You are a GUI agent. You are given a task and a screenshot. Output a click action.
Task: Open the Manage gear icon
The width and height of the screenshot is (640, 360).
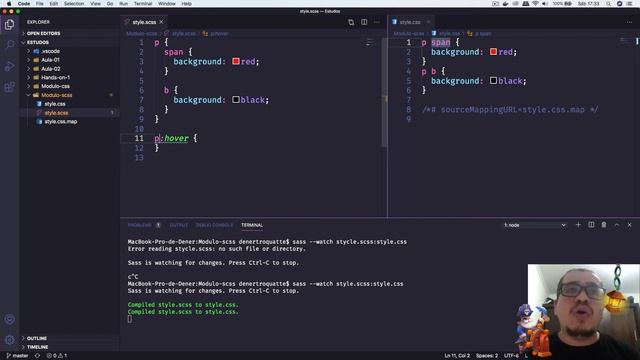[x=9, y=340]
